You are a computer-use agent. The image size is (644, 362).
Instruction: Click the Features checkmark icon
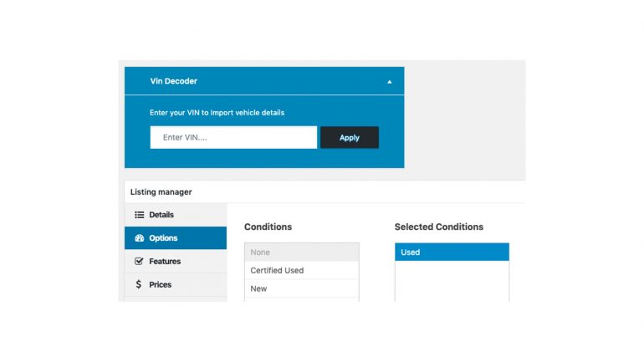tap(139, 261)
